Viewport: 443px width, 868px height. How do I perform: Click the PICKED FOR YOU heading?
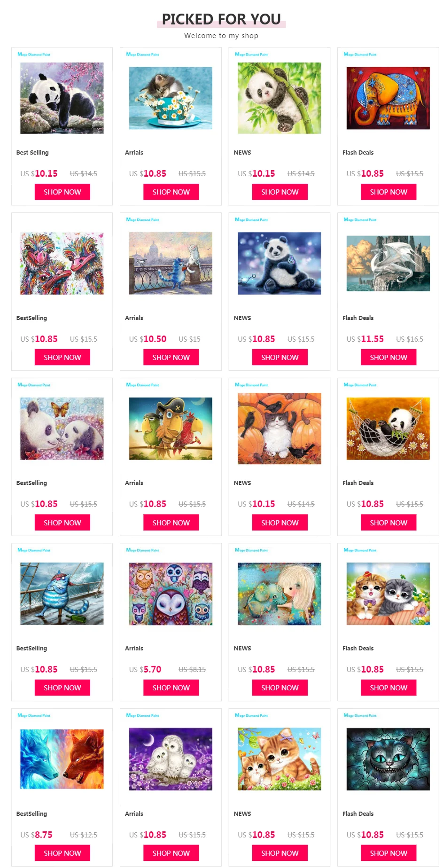coord(221,19)
